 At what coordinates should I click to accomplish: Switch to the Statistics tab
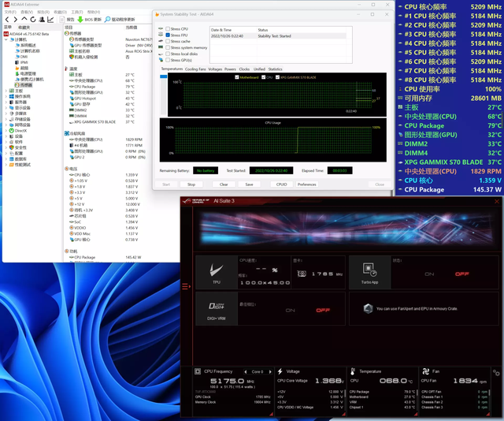(275, 69)
